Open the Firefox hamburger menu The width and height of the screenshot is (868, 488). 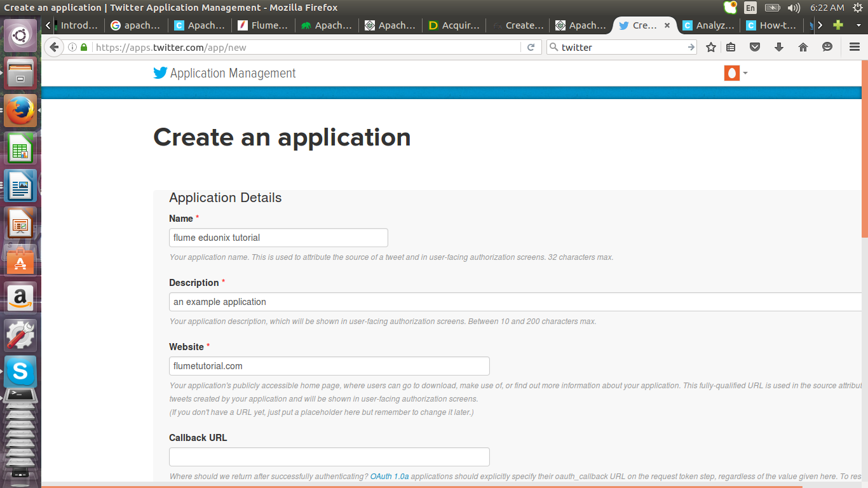click(855, 47)
